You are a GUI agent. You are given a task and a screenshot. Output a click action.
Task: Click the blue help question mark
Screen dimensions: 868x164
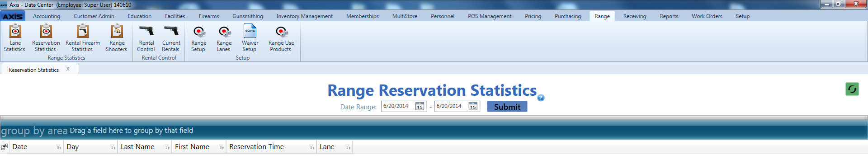tap(541, 98)
